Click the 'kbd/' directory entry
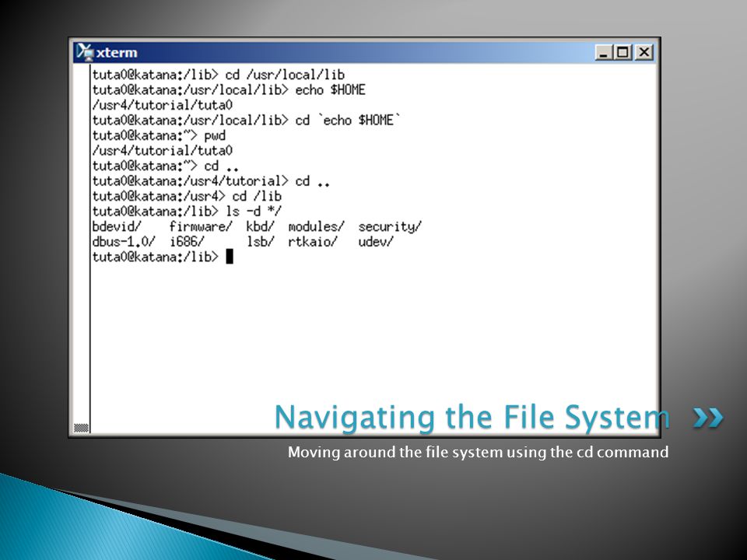This screenshot has width=747, height=560. click(260, 226)
